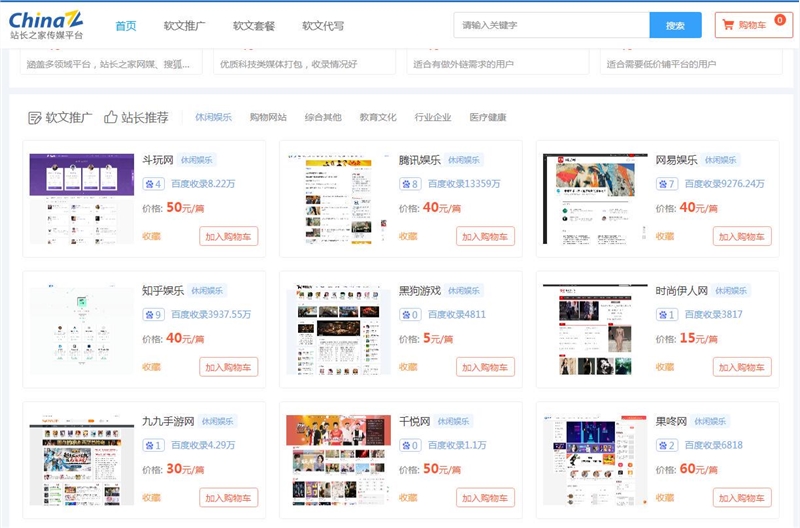Open the 网易娱乐 site thumbnail
Viewport: 800px width, 528px height.
tap(595, 199)
